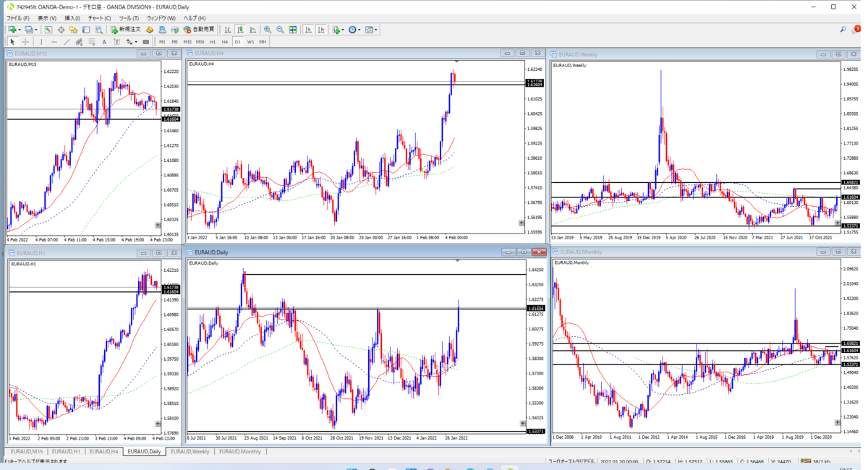This screenshot has width=868, height=470.
Task: Switch to the EURAUD,H1 bottom tab
Action: [x=67, y=451]
